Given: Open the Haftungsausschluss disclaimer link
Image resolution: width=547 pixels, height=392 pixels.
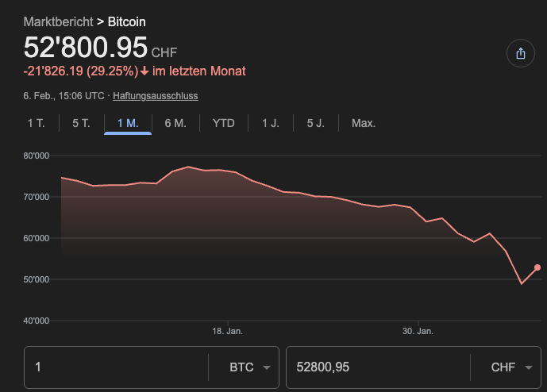Looking at the screenshot, I should [156, 96].
